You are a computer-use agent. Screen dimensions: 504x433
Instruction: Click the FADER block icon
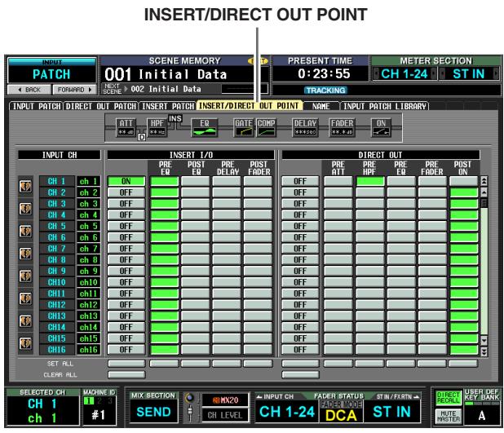[x=342, y=127]
